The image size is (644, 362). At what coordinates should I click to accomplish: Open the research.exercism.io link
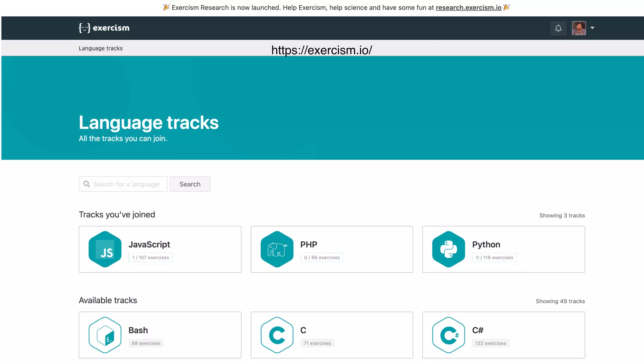pos(468,8)
